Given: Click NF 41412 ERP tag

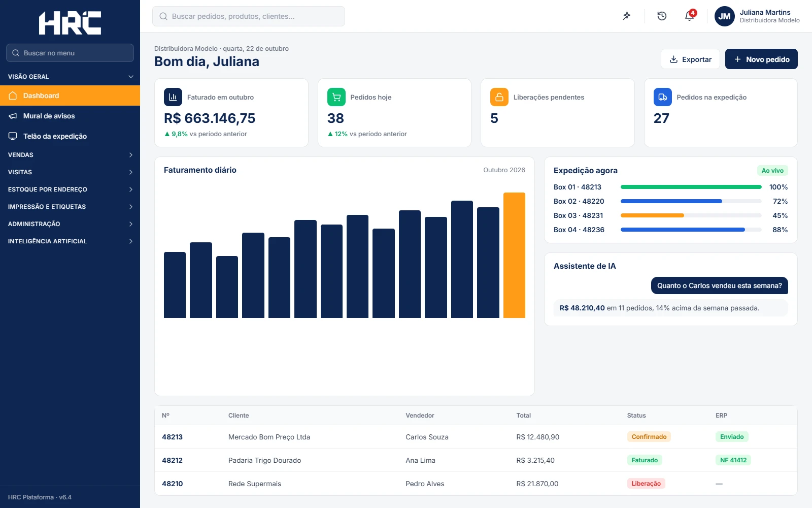Looking at the screenshot, I should tap(733, 460).
